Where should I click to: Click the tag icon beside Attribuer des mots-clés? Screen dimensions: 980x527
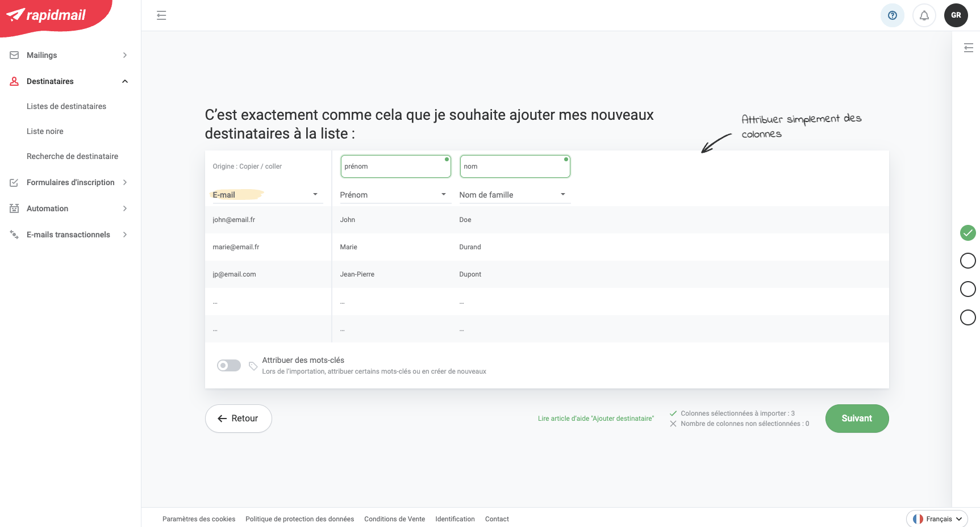(253, 366)
